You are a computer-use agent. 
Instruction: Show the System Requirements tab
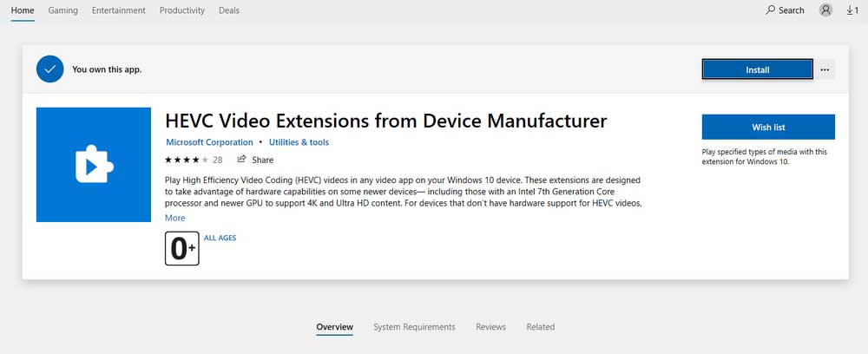pyautogui.click(x=414, y=327)
